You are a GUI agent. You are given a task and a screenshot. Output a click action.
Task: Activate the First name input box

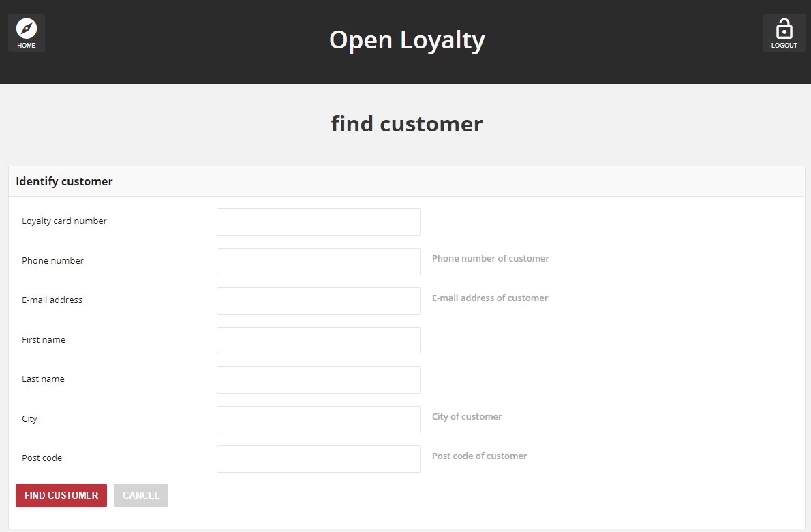[x=319, y=341]
